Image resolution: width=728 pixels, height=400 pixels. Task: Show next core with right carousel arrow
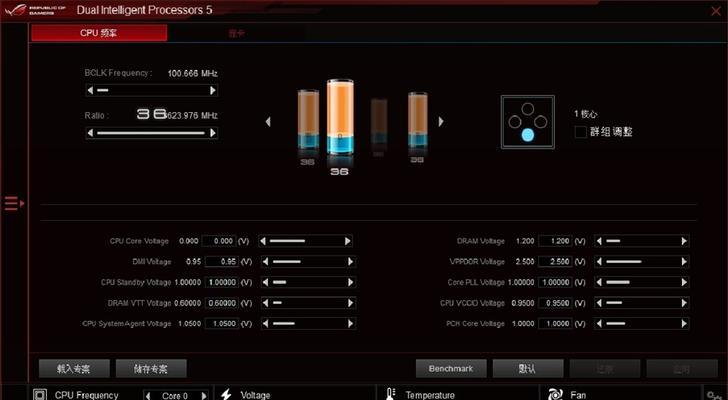pyautogui.click(x=441, y=122)
